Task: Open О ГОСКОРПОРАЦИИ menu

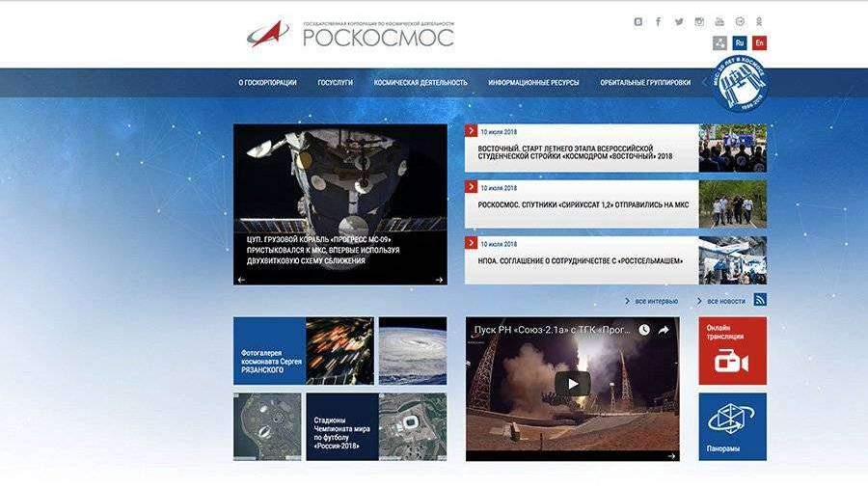Action: tap(267, 82)
